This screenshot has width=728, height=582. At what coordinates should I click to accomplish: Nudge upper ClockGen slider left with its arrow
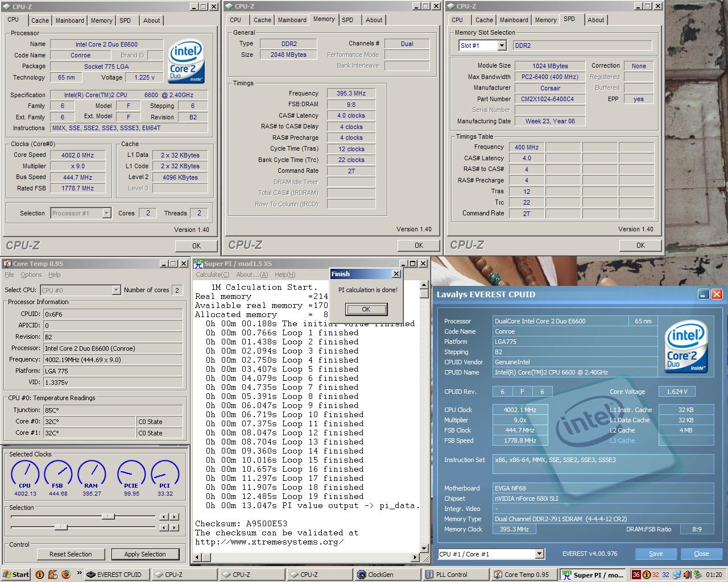163,517
